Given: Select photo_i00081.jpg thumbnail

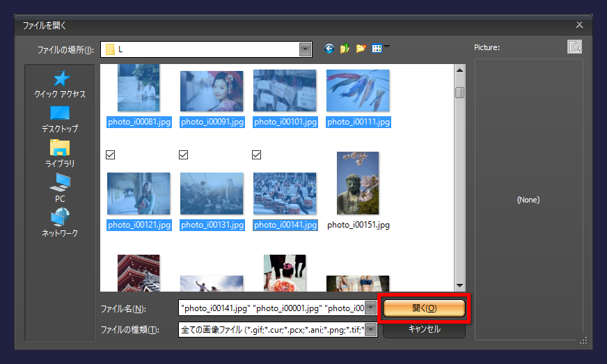Looking at the screenshot, I should [x=139, y=88].
